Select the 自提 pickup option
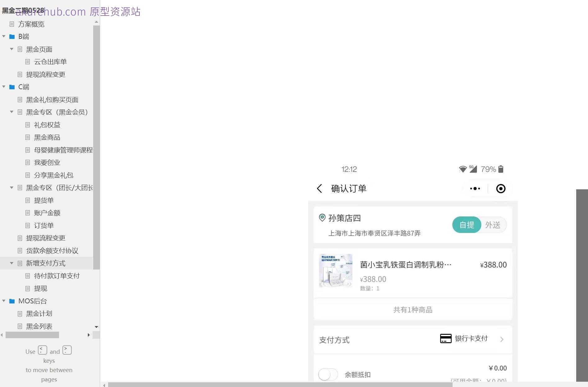This screenshot has height=387, width=588. (x=466, y=225)
